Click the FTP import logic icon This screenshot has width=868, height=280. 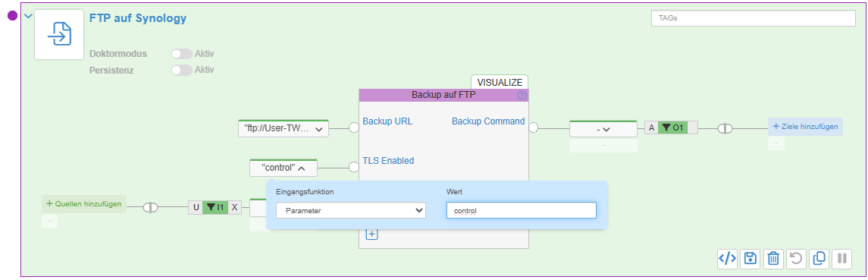(x=59, y=34)
